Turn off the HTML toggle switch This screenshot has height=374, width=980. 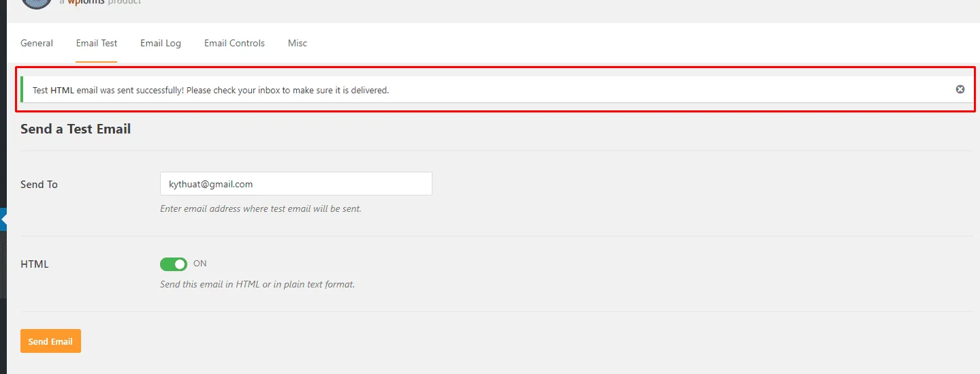coord(174,264)
